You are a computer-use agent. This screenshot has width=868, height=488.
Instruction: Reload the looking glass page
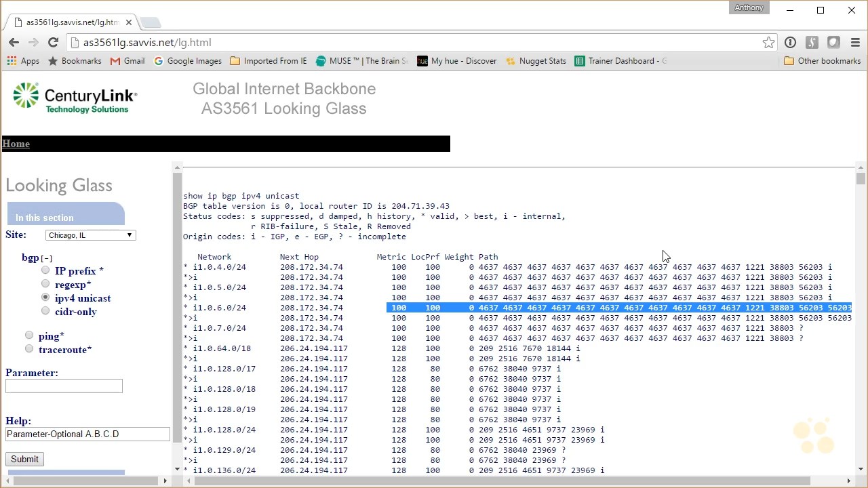(x=53, y=42)
